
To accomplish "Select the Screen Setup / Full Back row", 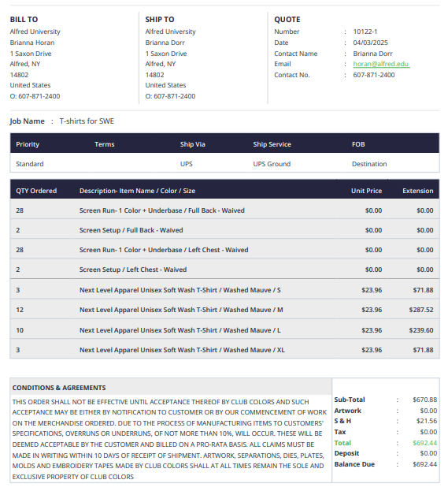I will pyautogui.click(x=224, y=230).
